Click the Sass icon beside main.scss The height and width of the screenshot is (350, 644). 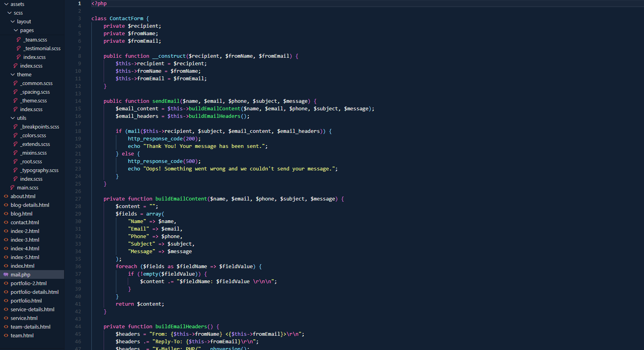pyautogui.click(x=12, y=187)
